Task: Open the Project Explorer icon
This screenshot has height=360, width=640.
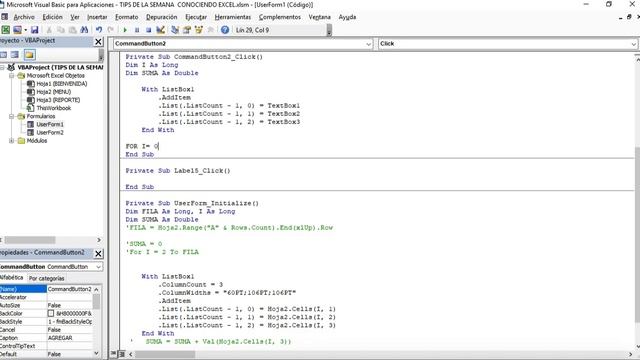Action: pyautogui.click(x=175, y=30)
